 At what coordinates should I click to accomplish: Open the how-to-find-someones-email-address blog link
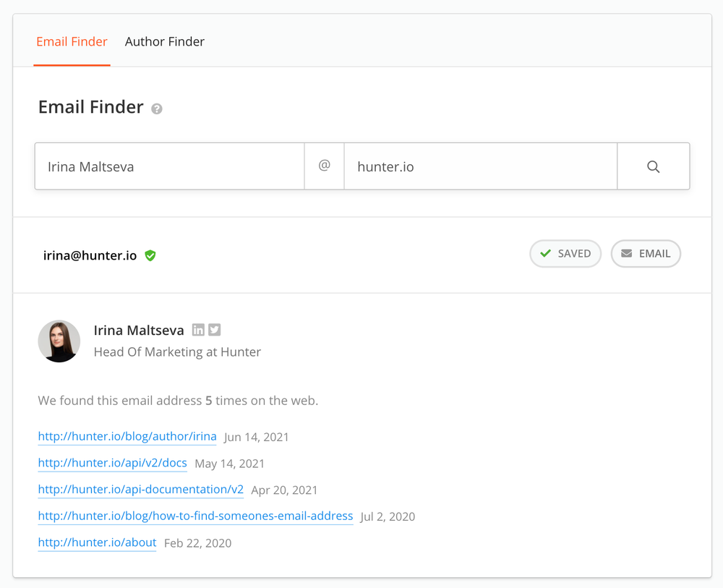195,516
